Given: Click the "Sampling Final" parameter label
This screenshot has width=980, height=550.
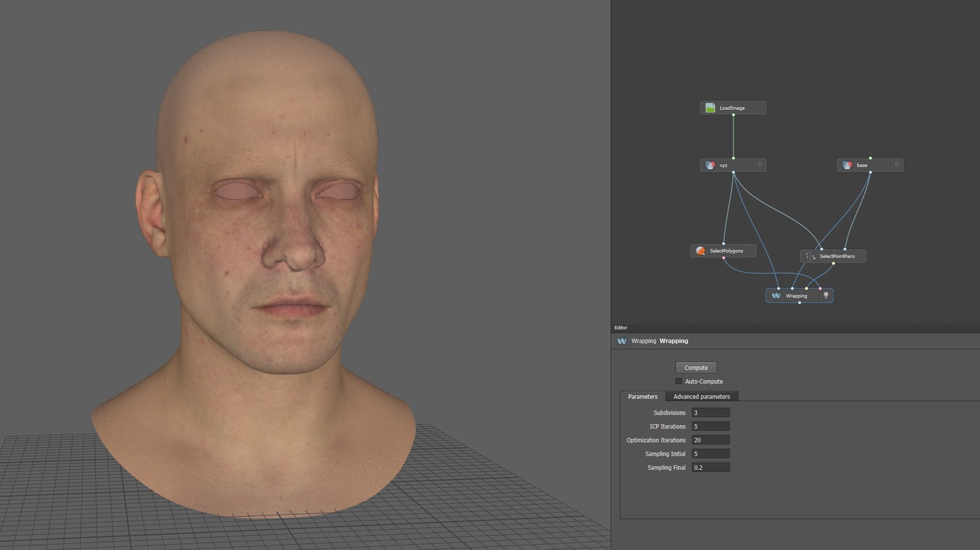Looking at the screenshot, I should point(666,468).
